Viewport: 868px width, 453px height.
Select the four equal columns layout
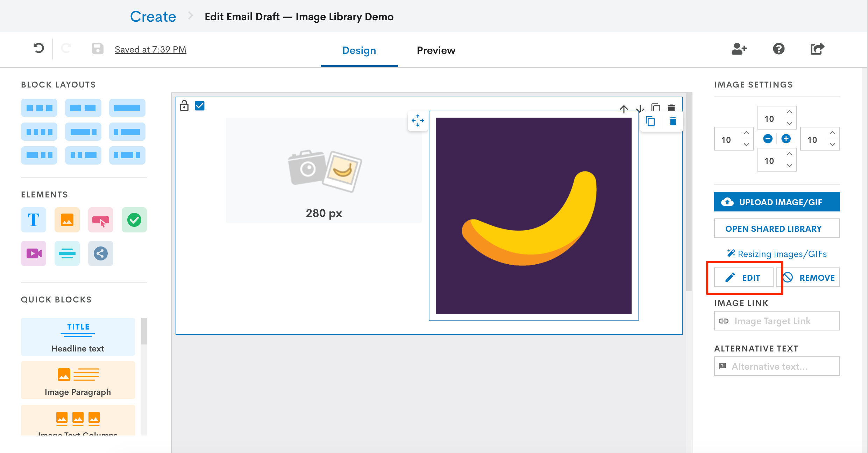(x=39, y=132)
